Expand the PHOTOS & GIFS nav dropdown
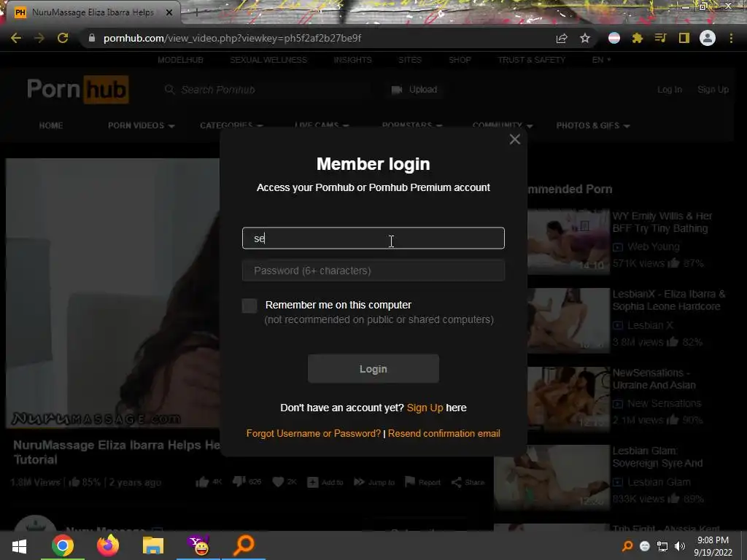 [593, 125]
